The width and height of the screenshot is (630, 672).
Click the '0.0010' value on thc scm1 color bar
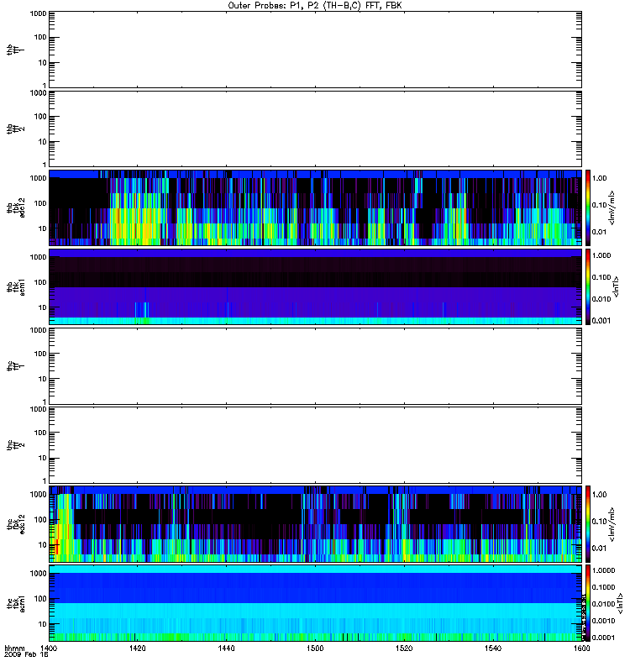(603, 621)
